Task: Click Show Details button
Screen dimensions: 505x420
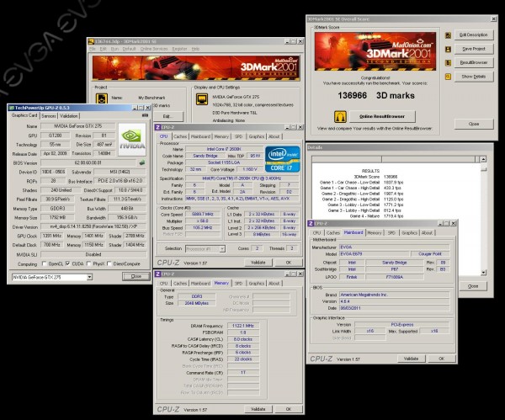Action: coord(473,77)
